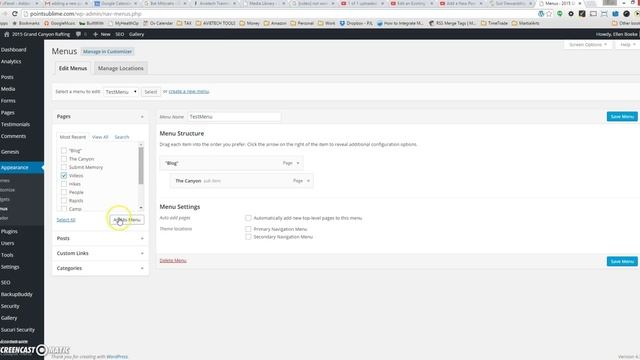Click the green extension icon in toolbar
This screenshot has width=640, height=360.
click(560, 13)
